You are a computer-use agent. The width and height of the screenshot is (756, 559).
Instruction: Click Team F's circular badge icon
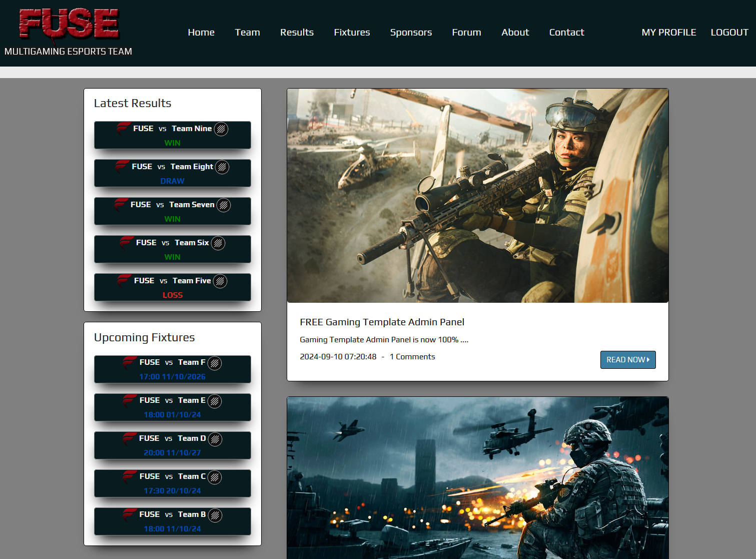(x=215, y=363)
